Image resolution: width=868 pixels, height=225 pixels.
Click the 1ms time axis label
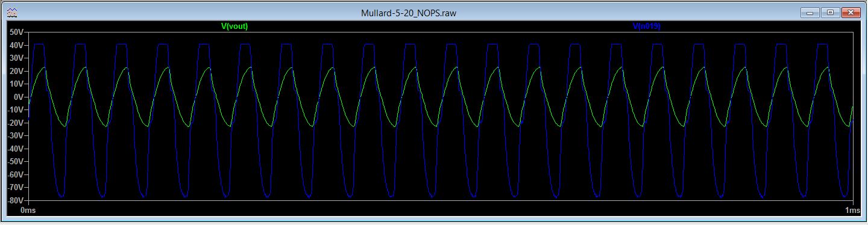[853, 210]
